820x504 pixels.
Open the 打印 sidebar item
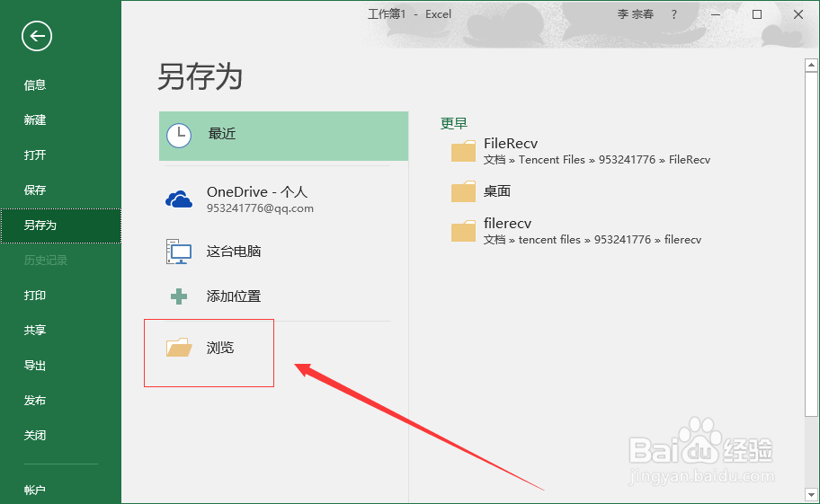[35, 295]
